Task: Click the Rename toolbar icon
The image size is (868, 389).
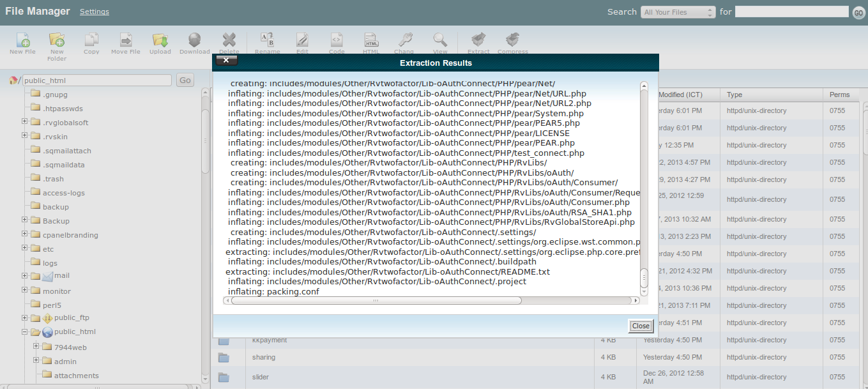Action: click(268, 40)
